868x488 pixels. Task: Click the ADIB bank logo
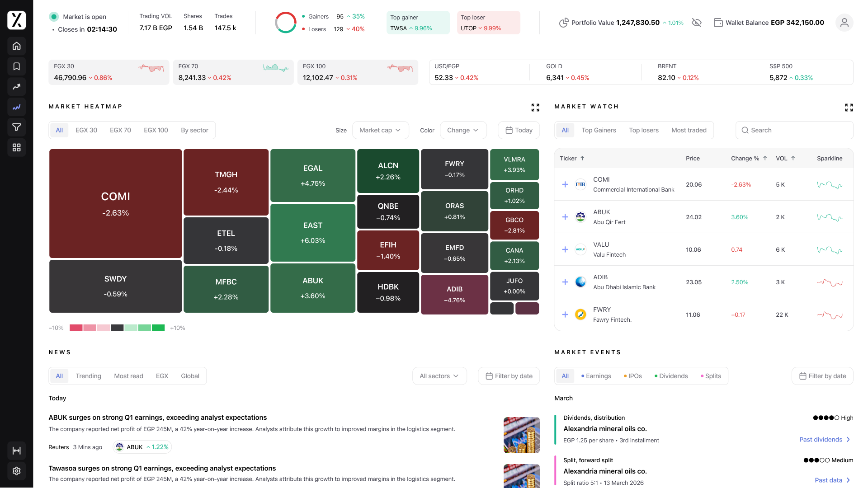coord(580,282)
